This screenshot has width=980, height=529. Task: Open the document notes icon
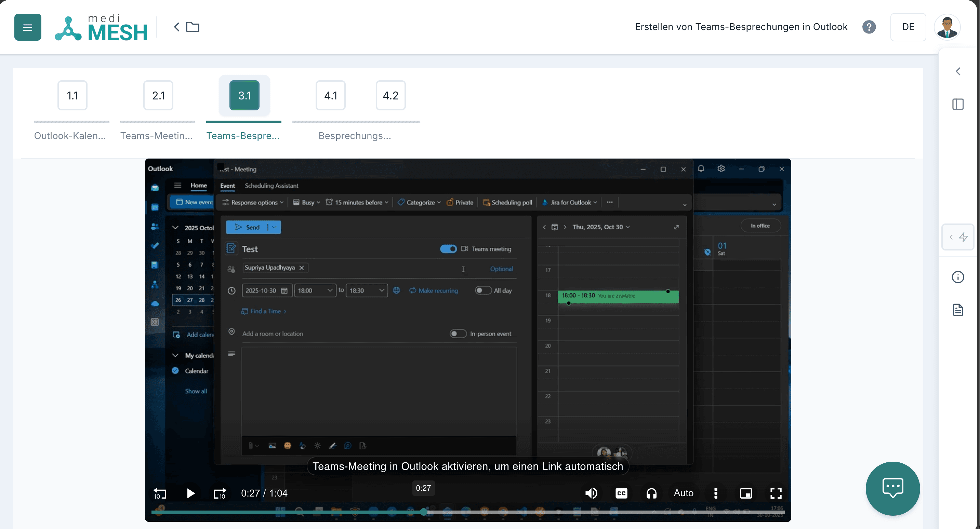click(958, 310)
